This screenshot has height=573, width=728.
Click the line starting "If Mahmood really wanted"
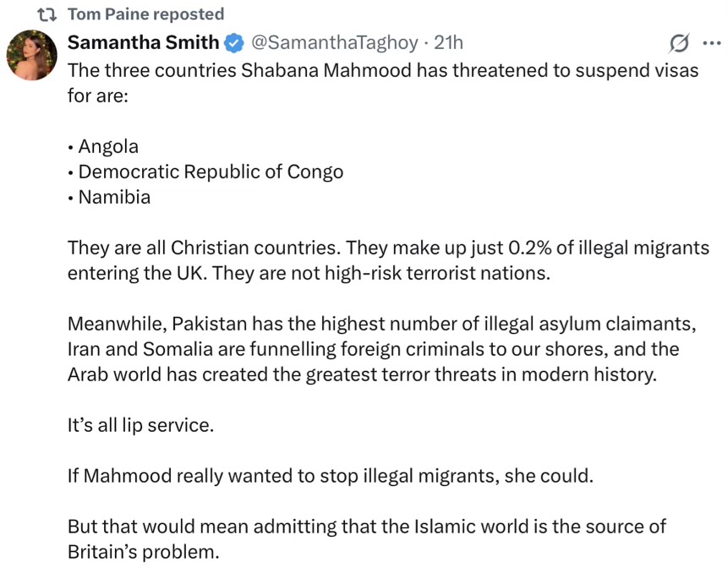click(331, 475)
